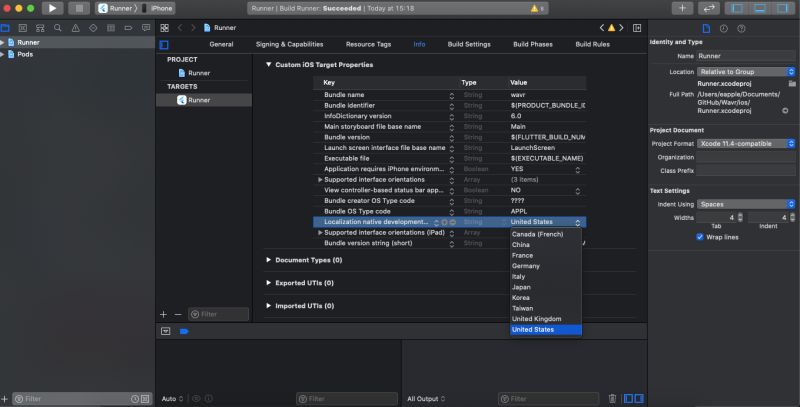This screenshot has width=800, height=407.
Task: Open the find navigator magnifier icon
Action: pyautogui.click(x=58, y=28)
